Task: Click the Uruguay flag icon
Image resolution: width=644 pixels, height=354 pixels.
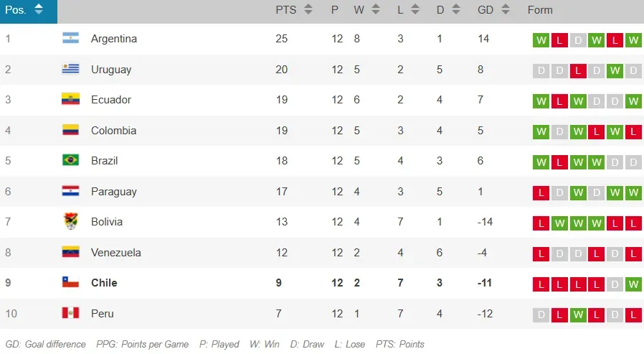Action: (70, 70)
